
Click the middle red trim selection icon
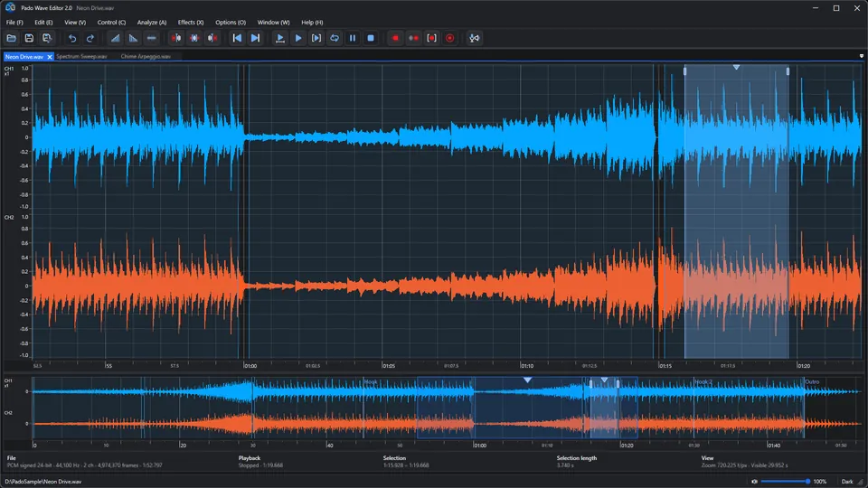194,38
